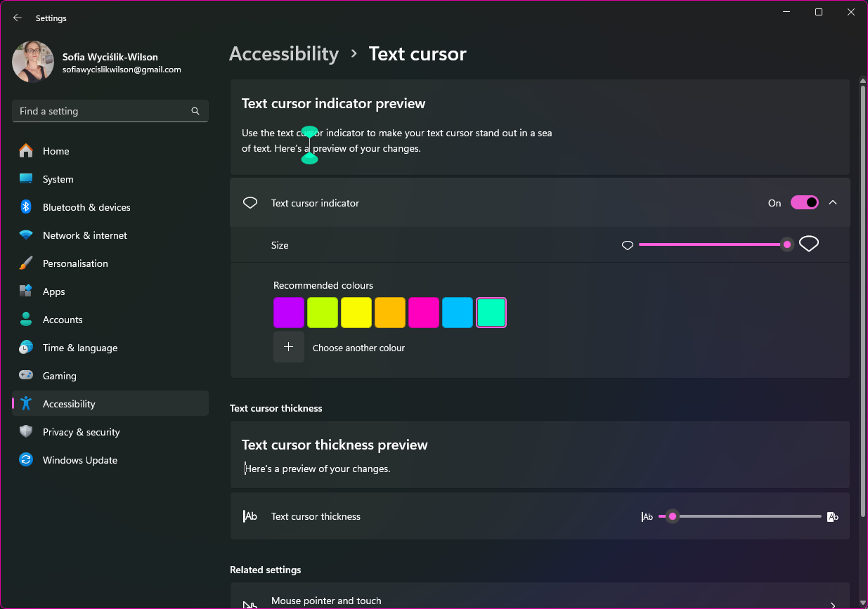868x609 pixels.
Task: Click the thin cursor Ab icon
Action: (x=647, y=516)
